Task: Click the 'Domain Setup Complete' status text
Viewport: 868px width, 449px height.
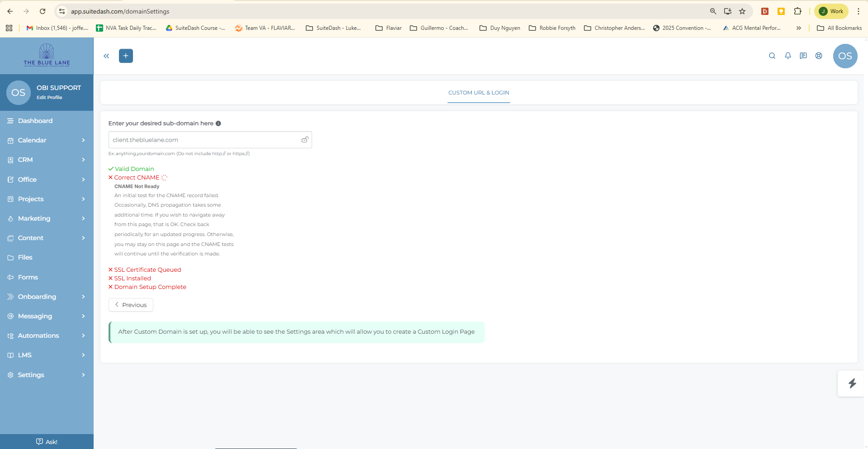Action: pyautogui.click(x=150, y=287)
